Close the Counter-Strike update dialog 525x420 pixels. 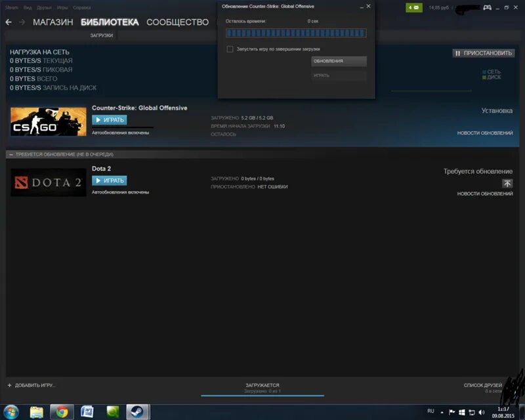pyautogui.click(x=368, y=6)
